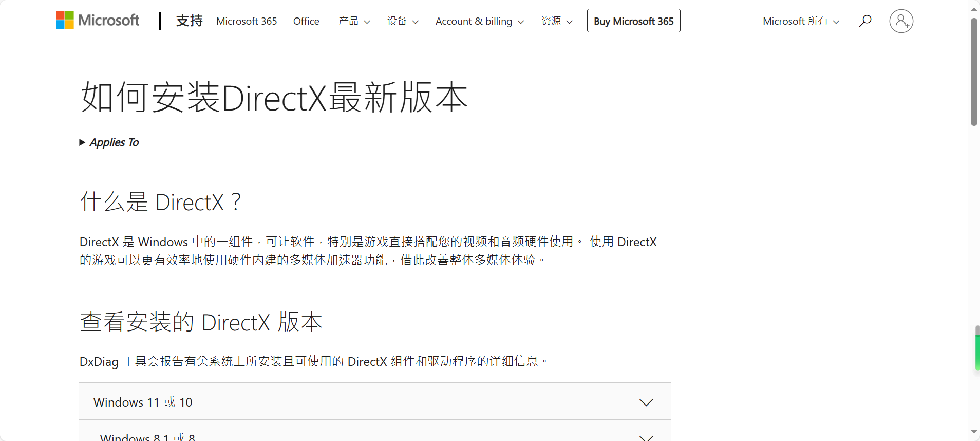
Task: Click the page scrollbar thumb
Action: point(974,72)
